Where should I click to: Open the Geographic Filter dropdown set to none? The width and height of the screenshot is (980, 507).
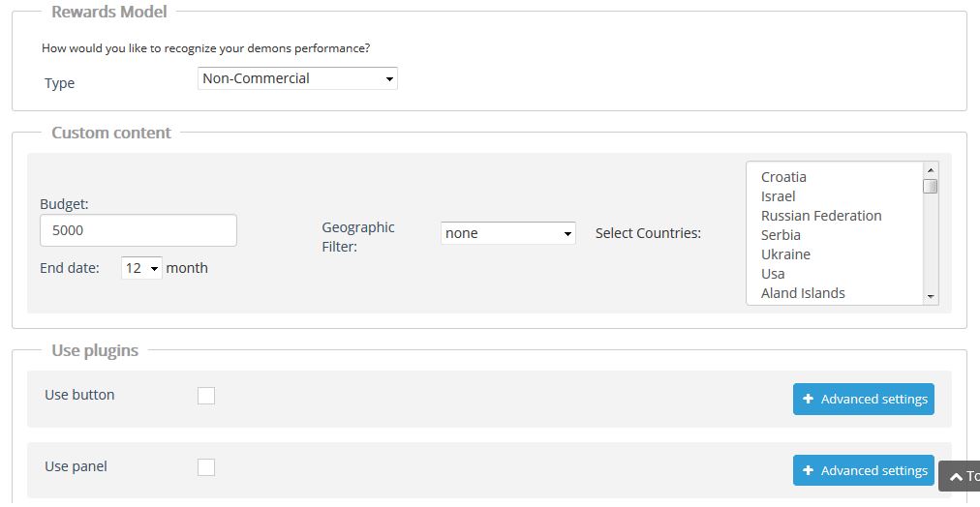pyautogui.click(x=508, y=233)
